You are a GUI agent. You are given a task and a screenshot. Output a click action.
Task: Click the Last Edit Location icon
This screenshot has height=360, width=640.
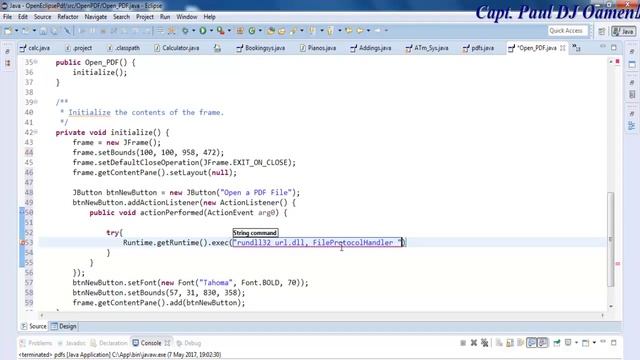click(349, 31)
